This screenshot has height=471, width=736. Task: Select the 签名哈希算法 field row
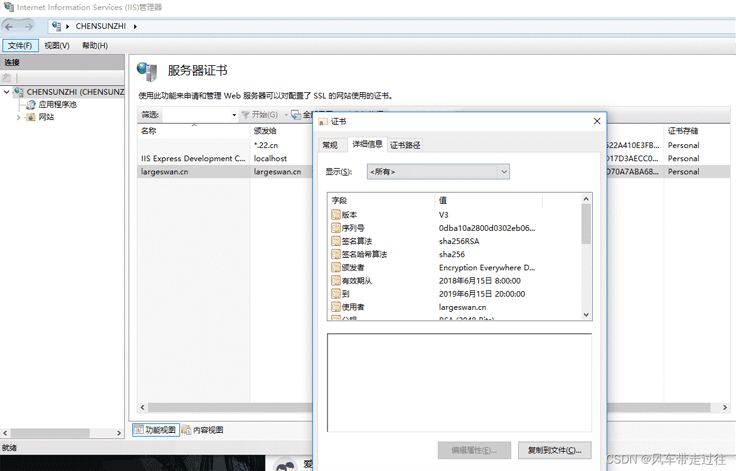tap(455, 254)
